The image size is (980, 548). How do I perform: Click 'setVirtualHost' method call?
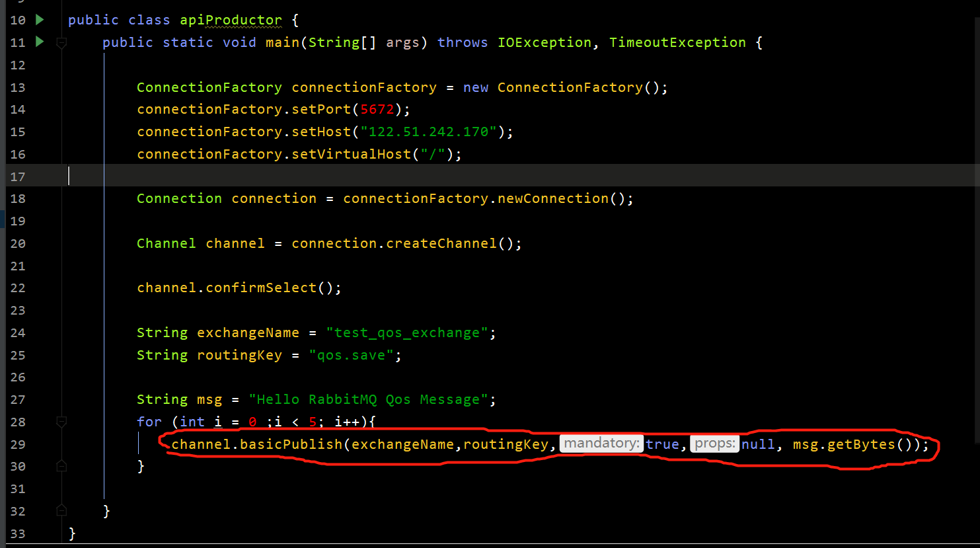[352, 154]
